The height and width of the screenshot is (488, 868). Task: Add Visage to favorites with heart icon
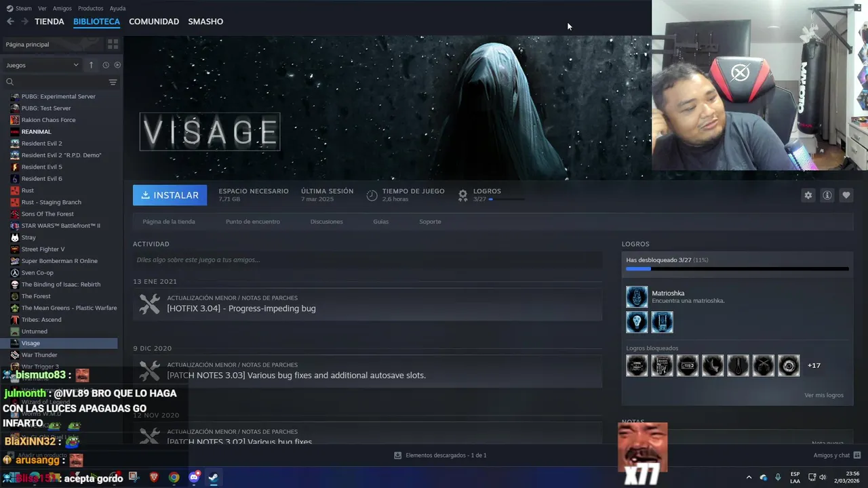(846, 195)
